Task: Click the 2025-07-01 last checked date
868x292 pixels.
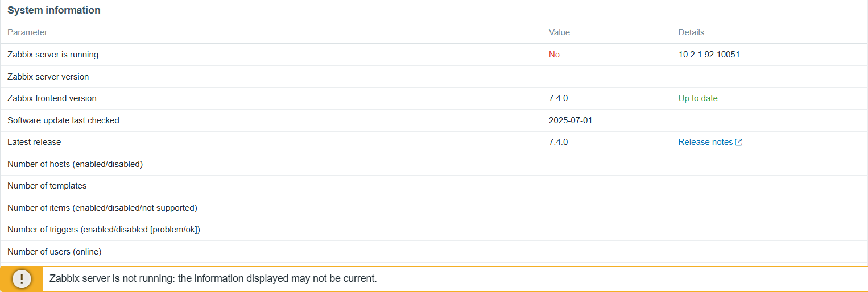Action: pyautogui.click(x=571, y=120)
